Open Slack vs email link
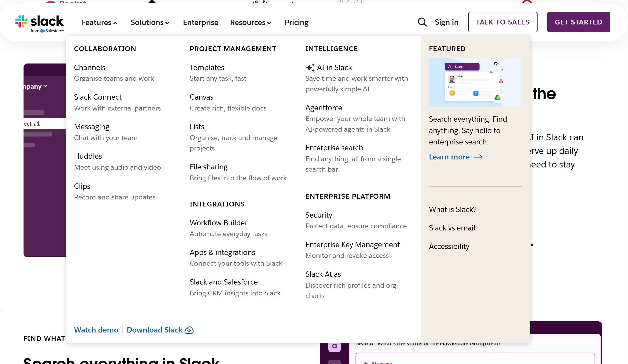This screenshot has width=628, height=364. [452, 228]
